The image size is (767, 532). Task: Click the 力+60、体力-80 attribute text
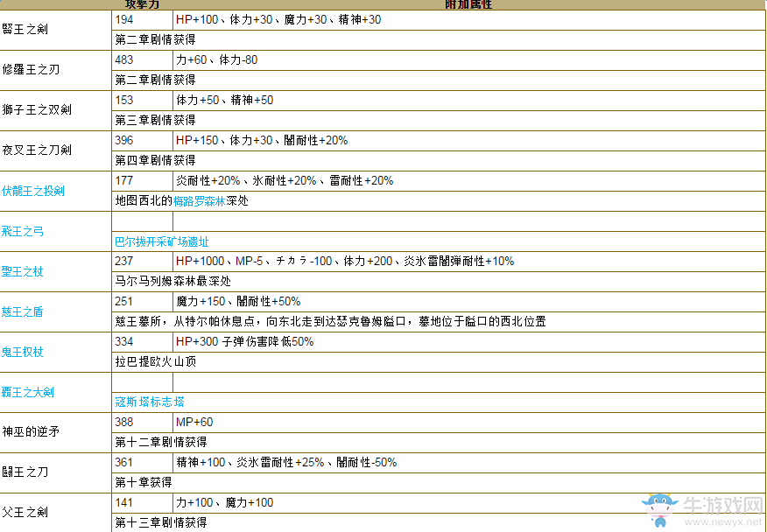(216, 59)
